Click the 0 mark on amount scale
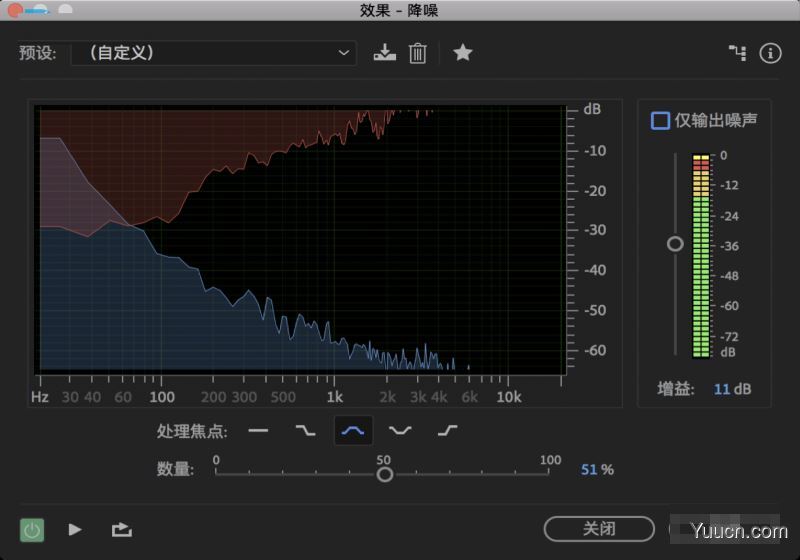The height and width of the screenshot is (560, 800). pyautogui.click(x=216, y=460)
